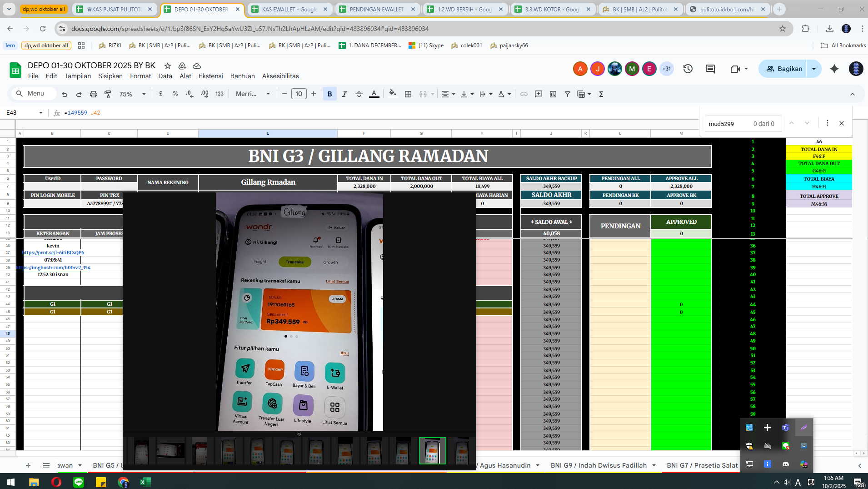This screenshot has height=489, width=868.
Task: Open File Explorer from taskbar
Action: coord(34,482)
